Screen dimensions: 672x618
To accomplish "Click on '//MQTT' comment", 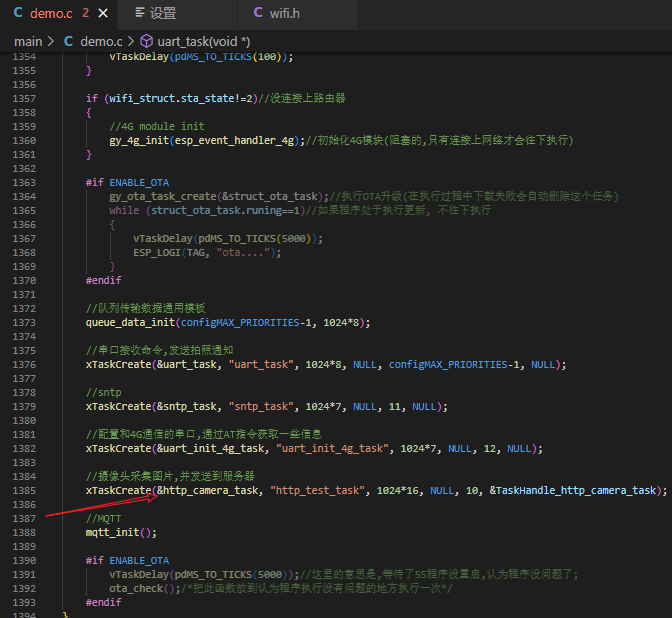I will coord(103,519).
